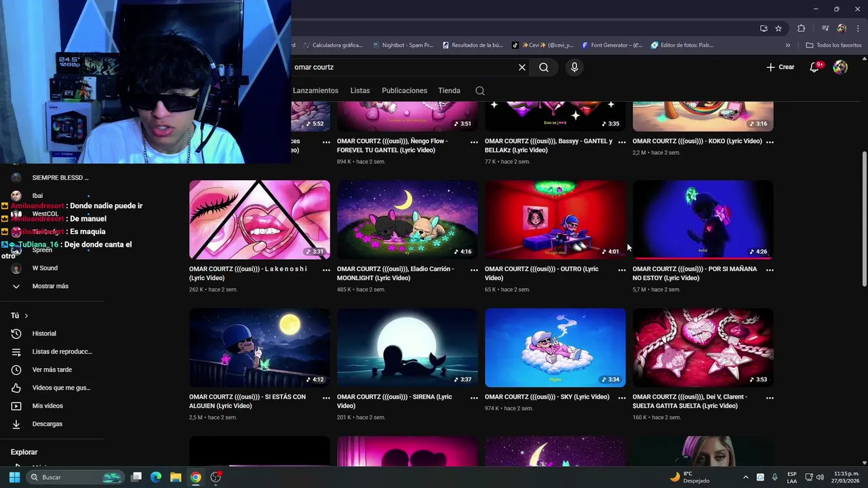The width and height of the screenshot is (868, 488).
Task: Show hidden system tray icons chevron
Action: click(x=746, y=477)
